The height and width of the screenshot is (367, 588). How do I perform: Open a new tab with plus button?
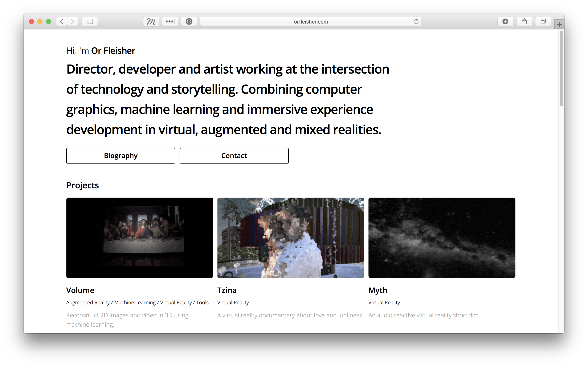pyautogui.click(x=559, y=25)
